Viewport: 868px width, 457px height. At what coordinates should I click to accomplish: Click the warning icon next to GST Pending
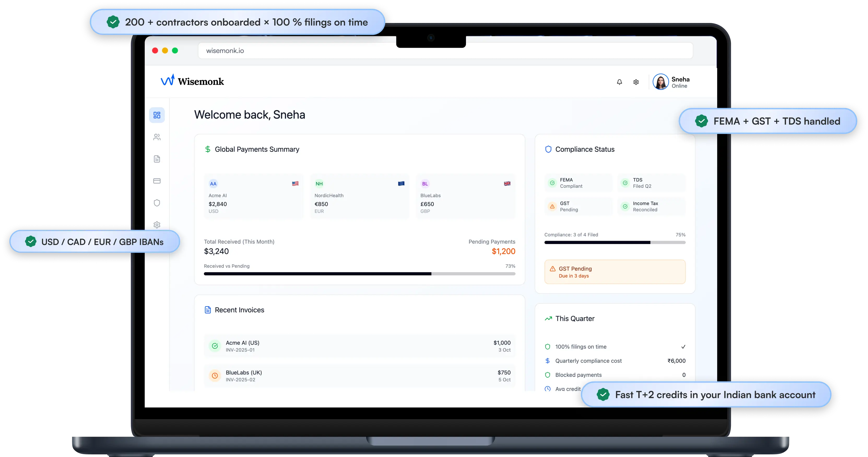(x=552, y=206)
